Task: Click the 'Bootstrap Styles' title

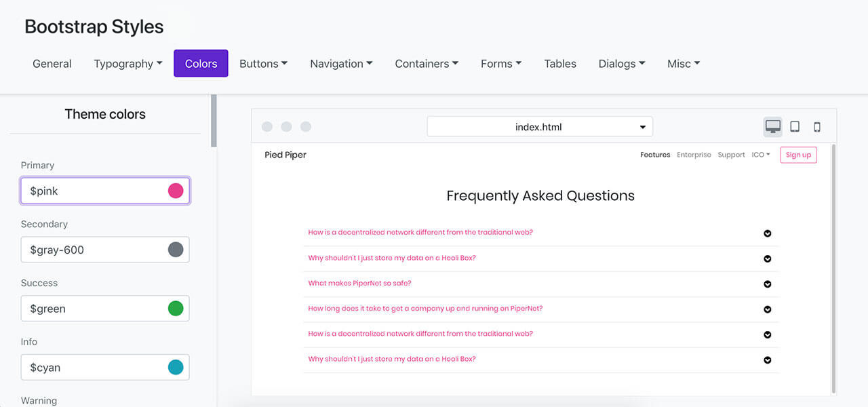Action: (94, 27)
